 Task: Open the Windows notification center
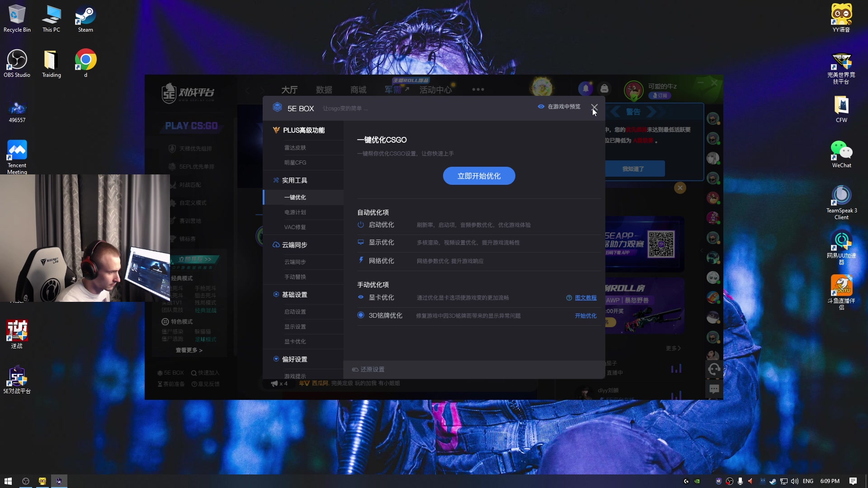pyautogui.click(x=853, y=481)
